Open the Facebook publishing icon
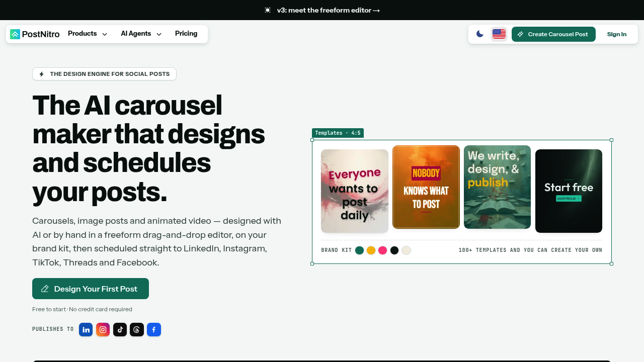 (x=154, y=330)
